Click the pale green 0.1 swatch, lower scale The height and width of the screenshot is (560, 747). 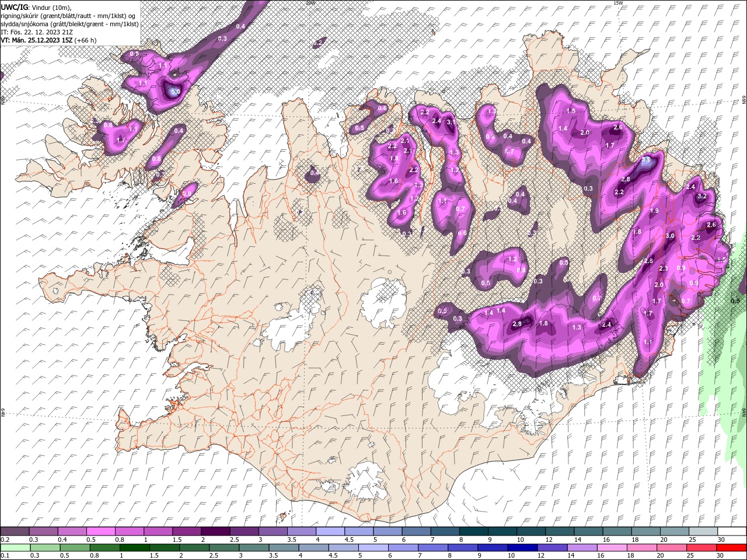click(x=16, y=547)
